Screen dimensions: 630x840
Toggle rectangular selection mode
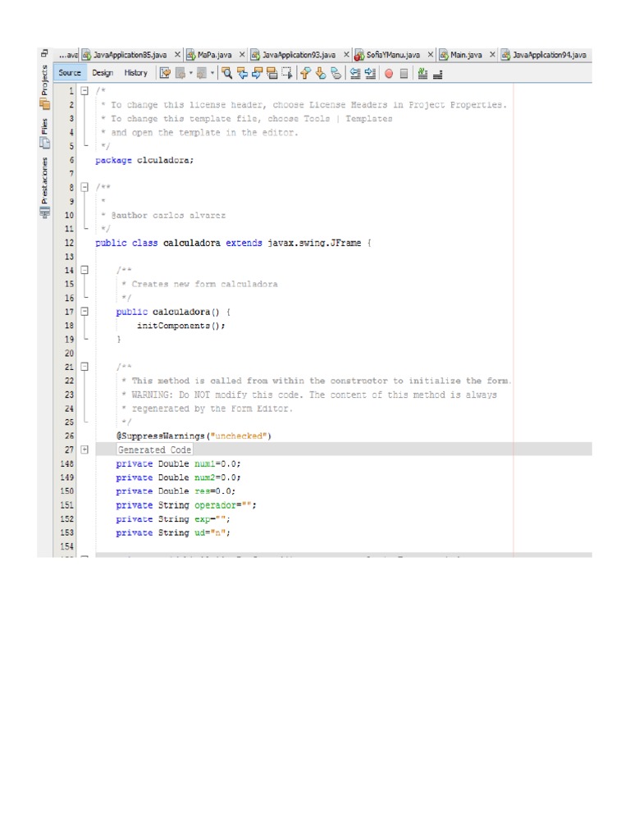coord(286,73)
